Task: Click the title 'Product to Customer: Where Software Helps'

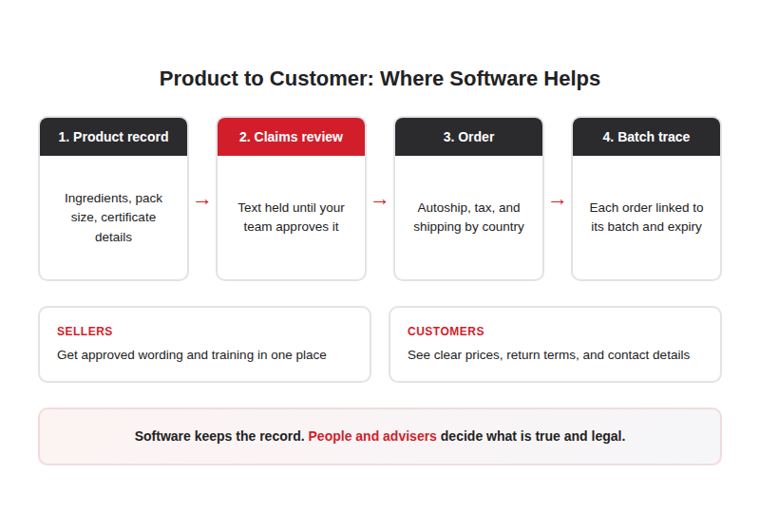Action: point(379,79)
